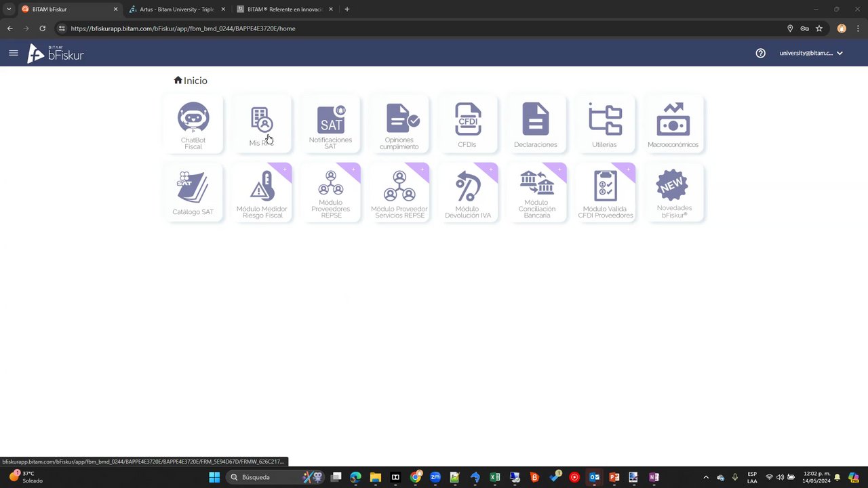Open the weather widget showing 37°C
The width and height of the screenshot is (868, 488).
pos(25,477)
